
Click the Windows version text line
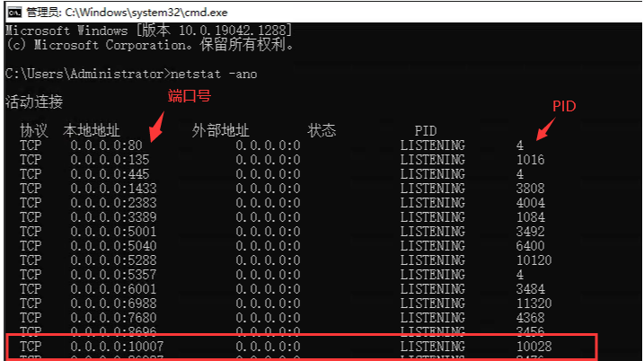(149, 31)
